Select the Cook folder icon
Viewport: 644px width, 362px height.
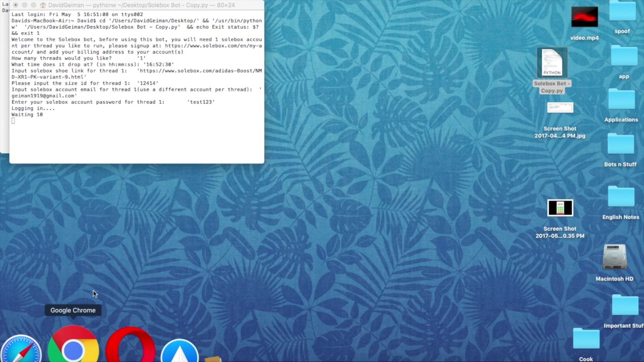coord(586,339)
